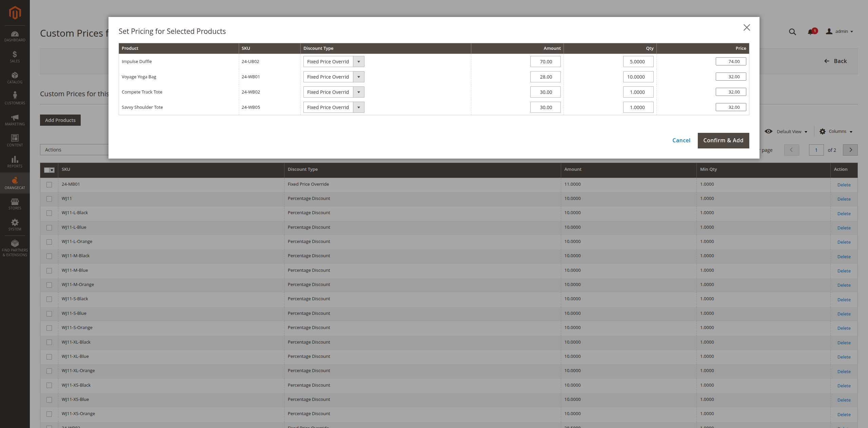Open the Marketing megaphone icon
The height and width of the screenshot is (428, 868).
(x=15, y=120)
